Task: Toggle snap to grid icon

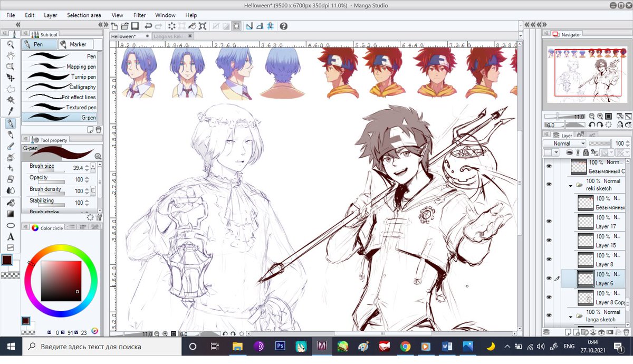Action: click(x=270, y=26)
